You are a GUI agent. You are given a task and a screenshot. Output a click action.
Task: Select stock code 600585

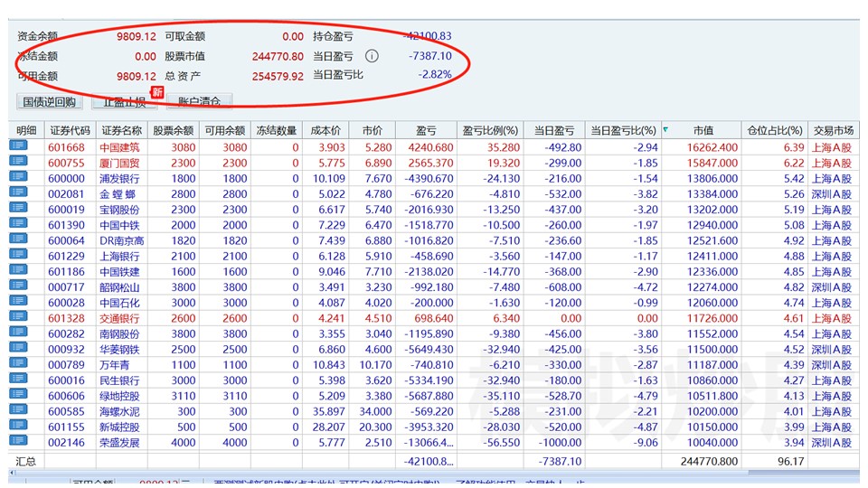66,411
